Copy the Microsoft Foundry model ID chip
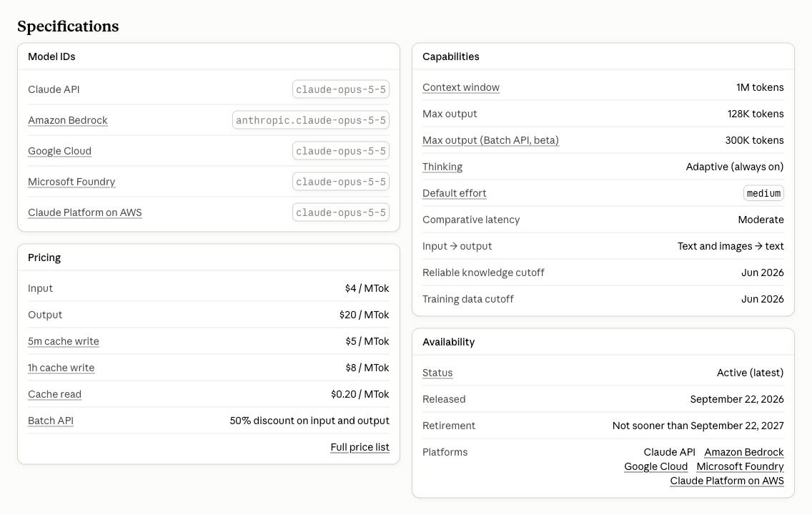Screen dimensions: 812x515 click(x=341, y=182)
